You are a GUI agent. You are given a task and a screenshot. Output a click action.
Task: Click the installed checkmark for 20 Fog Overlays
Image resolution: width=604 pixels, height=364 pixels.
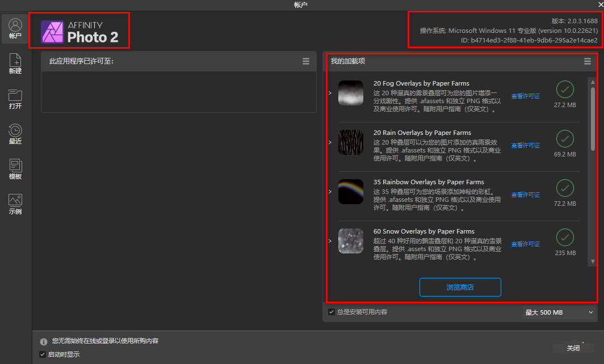[565, 89]
